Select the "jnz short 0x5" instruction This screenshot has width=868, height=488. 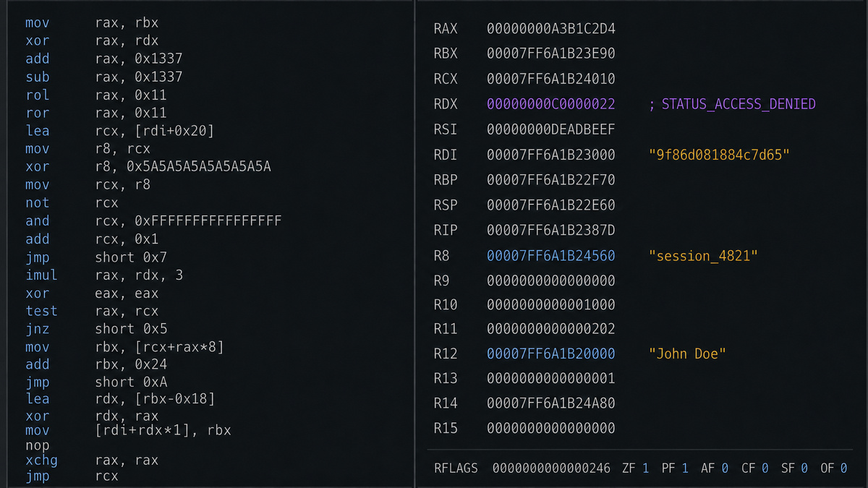pos(96,329)
